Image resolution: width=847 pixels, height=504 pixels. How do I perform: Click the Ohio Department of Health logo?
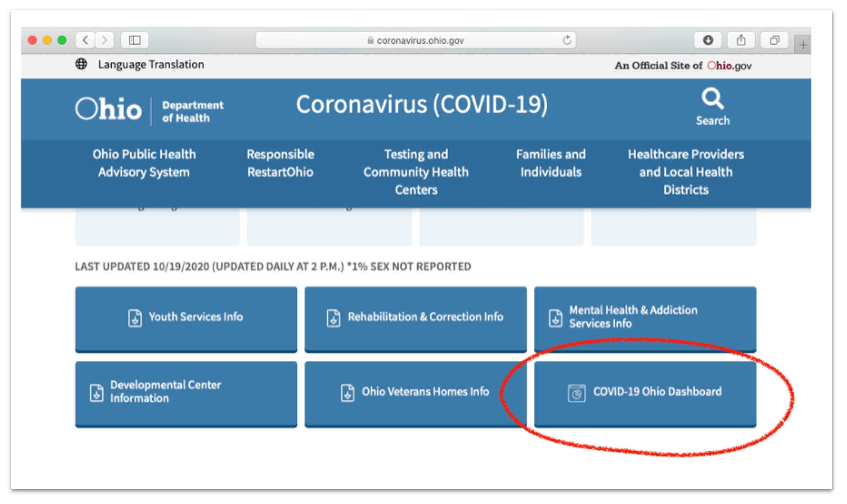149,110
